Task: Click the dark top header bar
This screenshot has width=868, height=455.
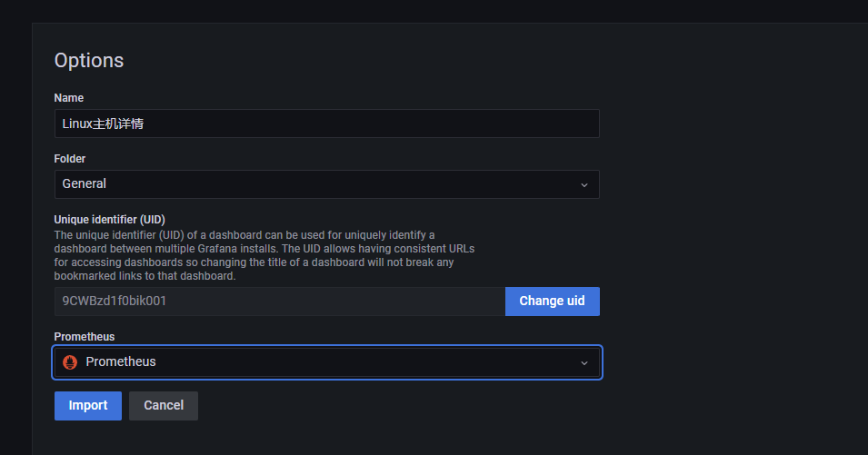Action: pos(434,11)
